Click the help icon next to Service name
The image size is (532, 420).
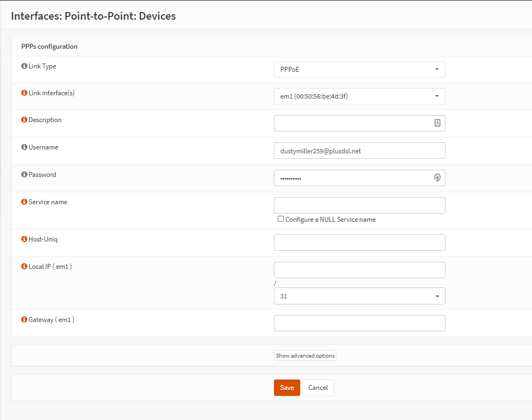coord(24,202)
